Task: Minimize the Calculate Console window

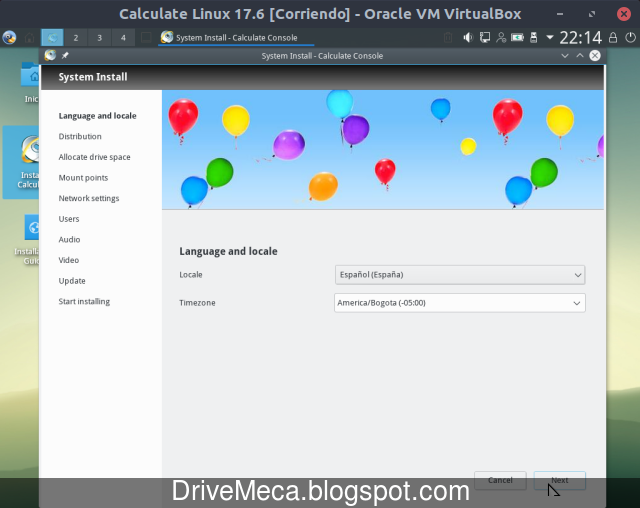Action: pyautogui.click(x=564, y=55)
